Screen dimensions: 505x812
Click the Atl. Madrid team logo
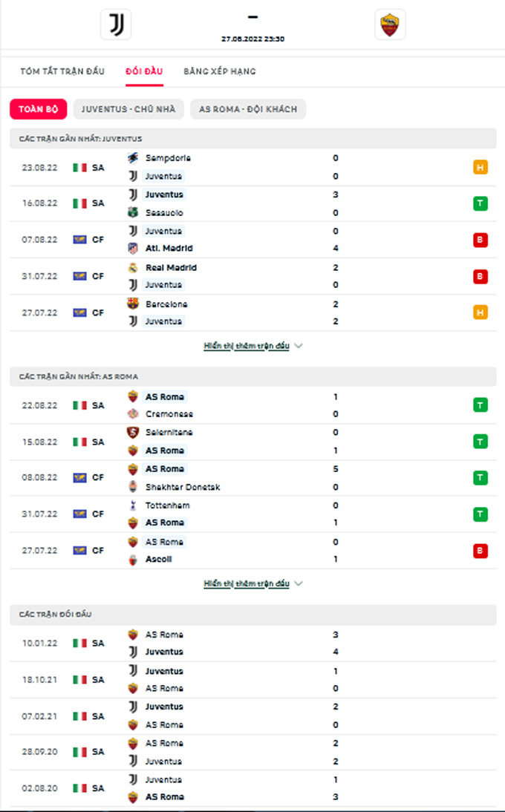tap(133, 248)
